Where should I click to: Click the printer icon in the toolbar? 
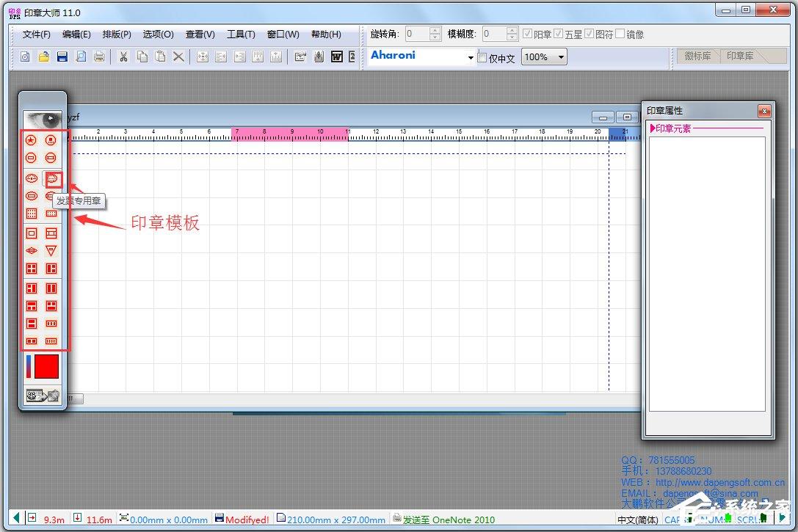(x=99, y=57)
